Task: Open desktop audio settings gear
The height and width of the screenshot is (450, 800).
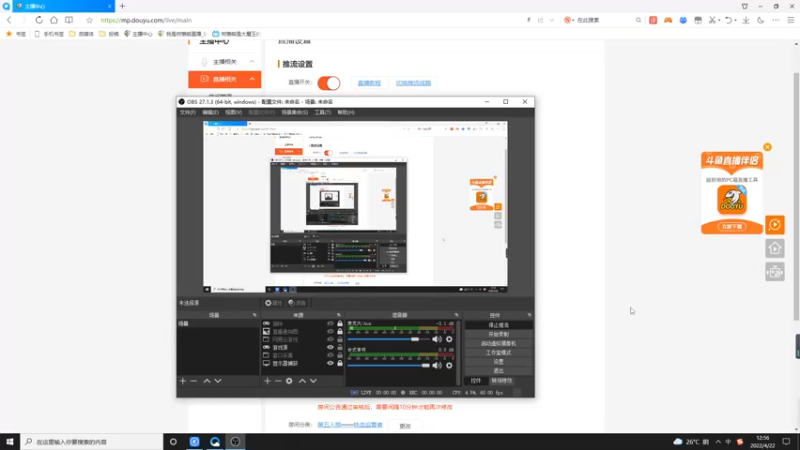Action: (x=449, y=365)
